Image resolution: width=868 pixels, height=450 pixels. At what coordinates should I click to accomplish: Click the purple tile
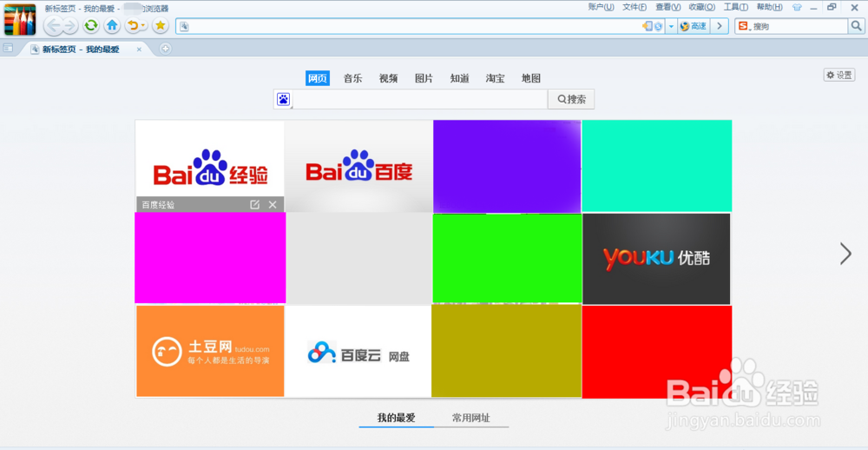(x=507, y=166)
